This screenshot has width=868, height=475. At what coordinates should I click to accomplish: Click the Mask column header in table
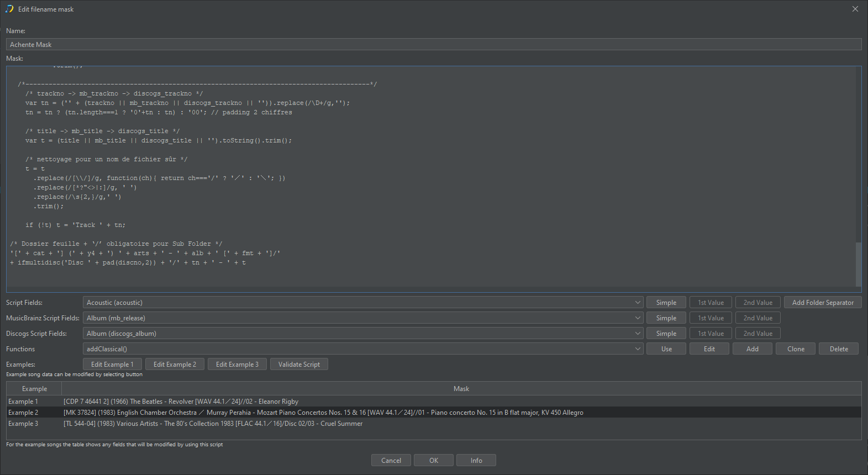[x=461, y=389]
